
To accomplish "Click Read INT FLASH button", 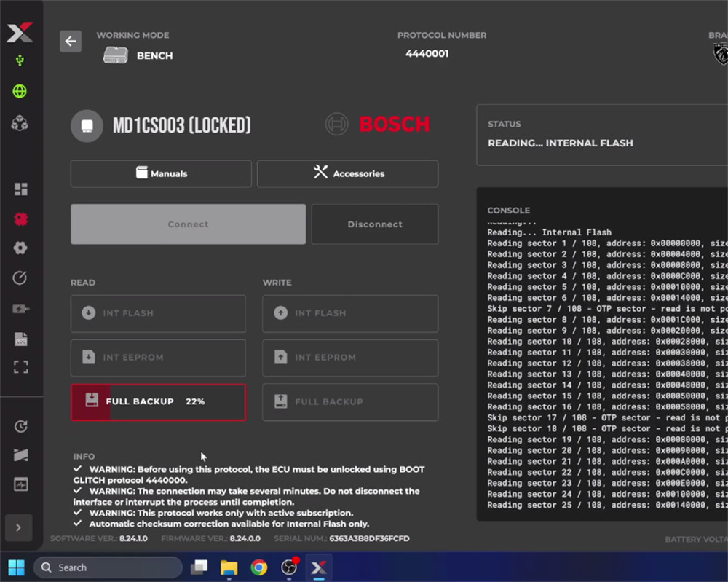I will point(158,313).
